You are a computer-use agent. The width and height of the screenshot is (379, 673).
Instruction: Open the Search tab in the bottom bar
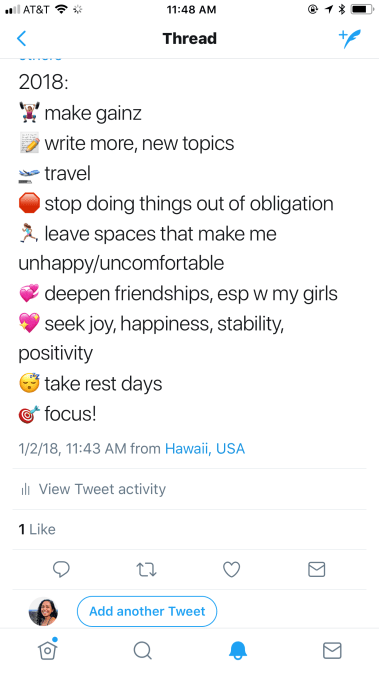143,650
